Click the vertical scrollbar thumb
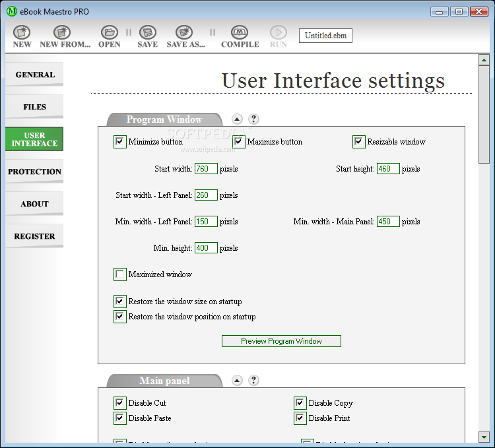Image resolution: width=495 pixels, height=448 pixels. [x=484, y=114]
